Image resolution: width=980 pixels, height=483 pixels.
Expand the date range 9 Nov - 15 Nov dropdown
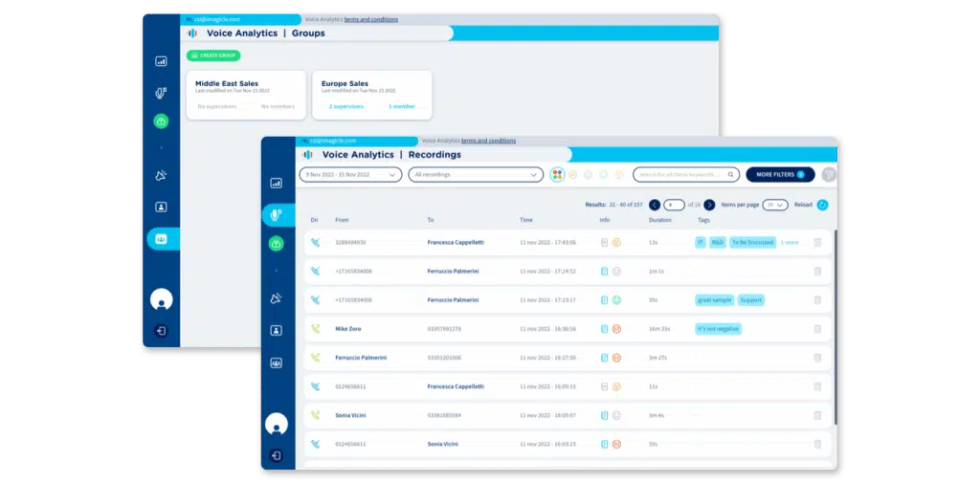tap(350, 175)
